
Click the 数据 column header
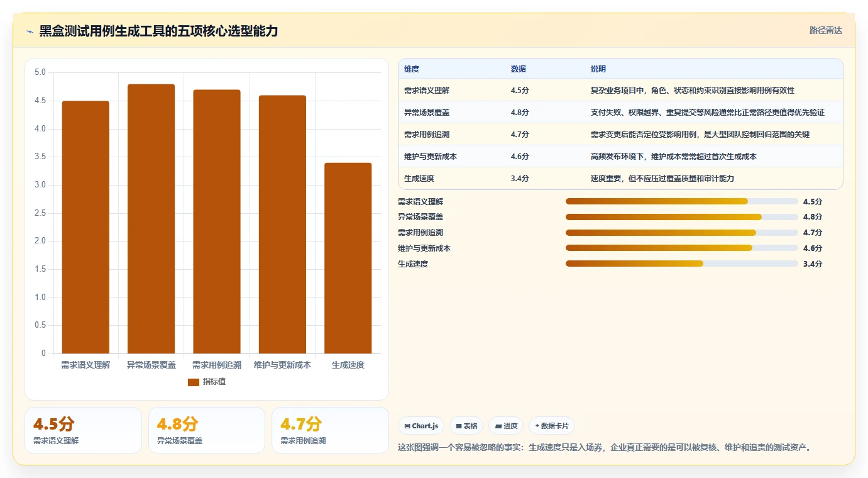pyautogui.click(x=519, y=69)
